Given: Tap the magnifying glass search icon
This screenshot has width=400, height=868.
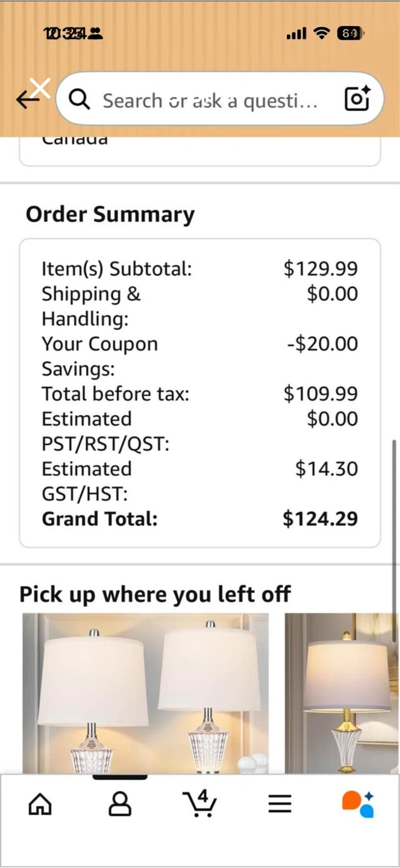Looking at the screenshot, I should point(80,100).
